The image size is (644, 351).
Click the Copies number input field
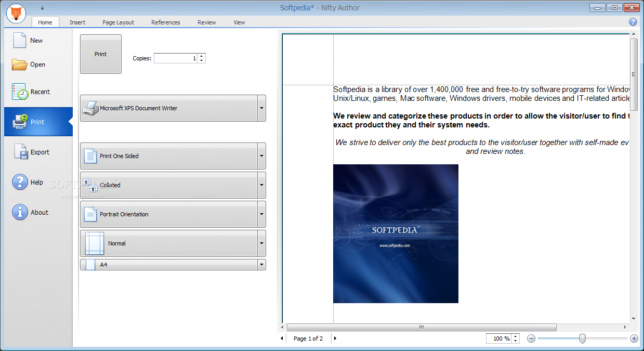(176, 58)
